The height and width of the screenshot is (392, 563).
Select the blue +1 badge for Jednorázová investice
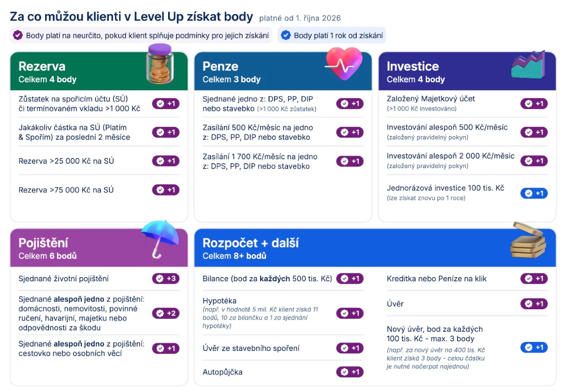[x=534, y=193]
